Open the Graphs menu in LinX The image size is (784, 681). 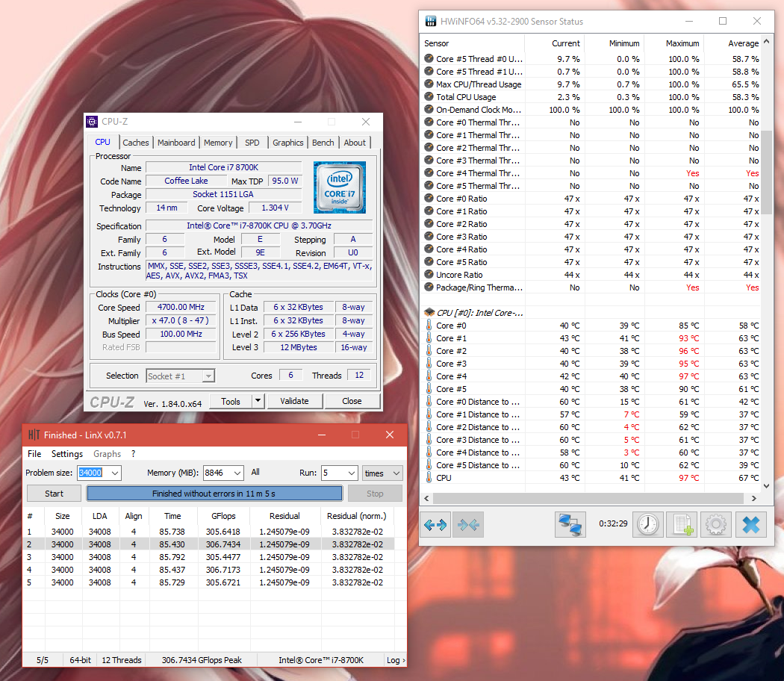107,453
